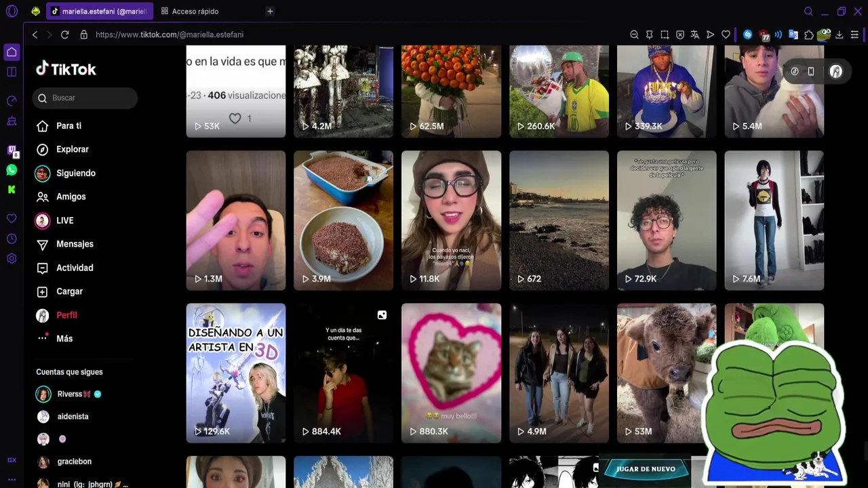Bookmark this page with the heart icon
The image size is (868, 488).
pyautogui.click(x=726, y=35)
